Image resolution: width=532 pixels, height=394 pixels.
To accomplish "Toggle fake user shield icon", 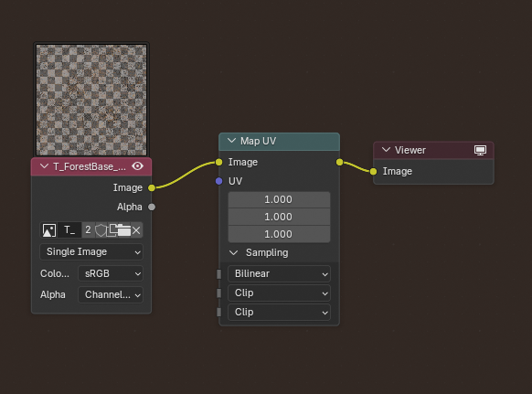I will tap(101, 230).
